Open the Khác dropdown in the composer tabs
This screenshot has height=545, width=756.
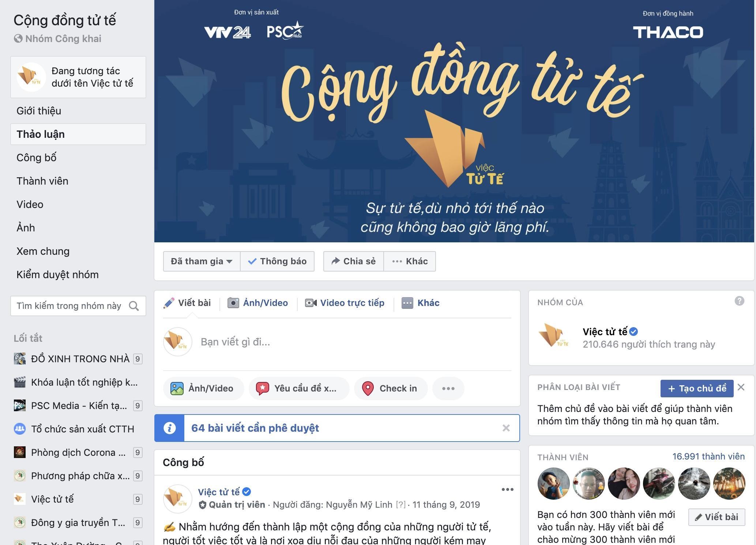[x=420, y=303]
